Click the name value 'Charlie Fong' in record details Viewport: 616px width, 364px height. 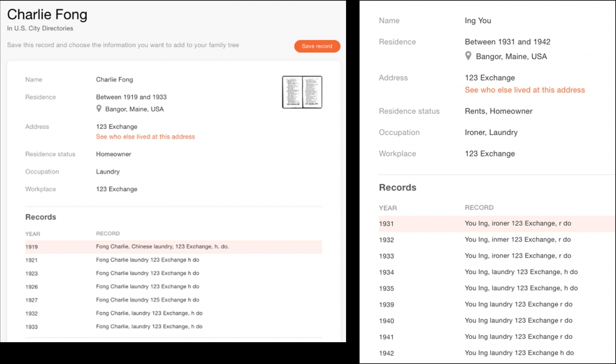tap(114, 80)
